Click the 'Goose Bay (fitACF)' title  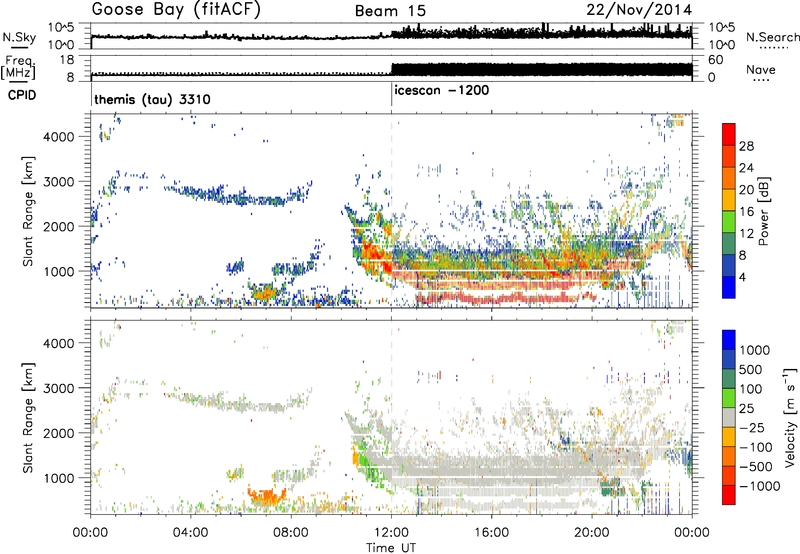(176, 10)
